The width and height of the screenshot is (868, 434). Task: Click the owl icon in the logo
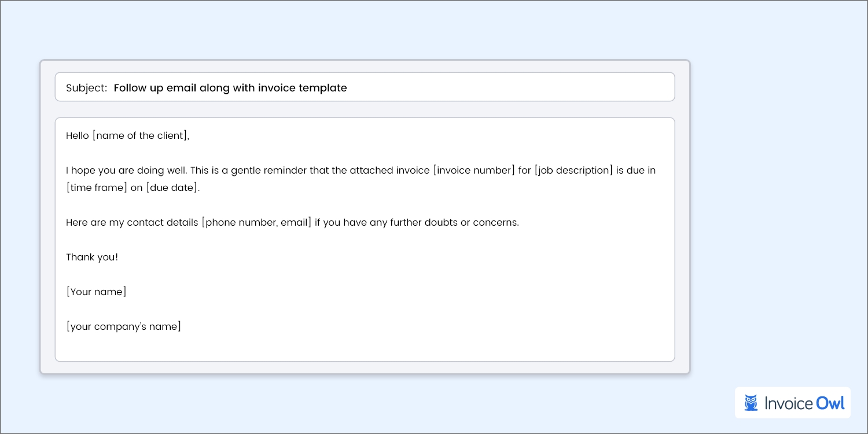(751, 403)
